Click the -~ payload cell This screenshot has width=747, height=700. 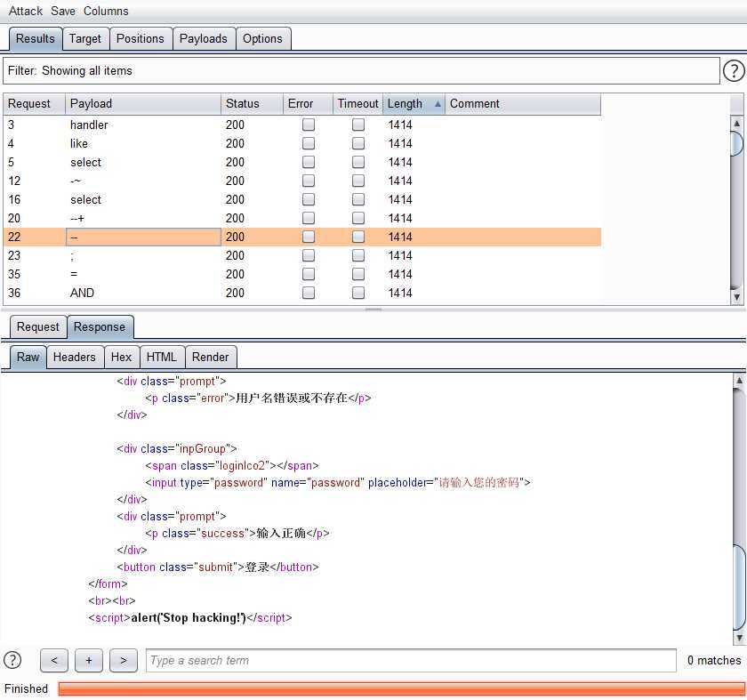[x=143, y=181]
